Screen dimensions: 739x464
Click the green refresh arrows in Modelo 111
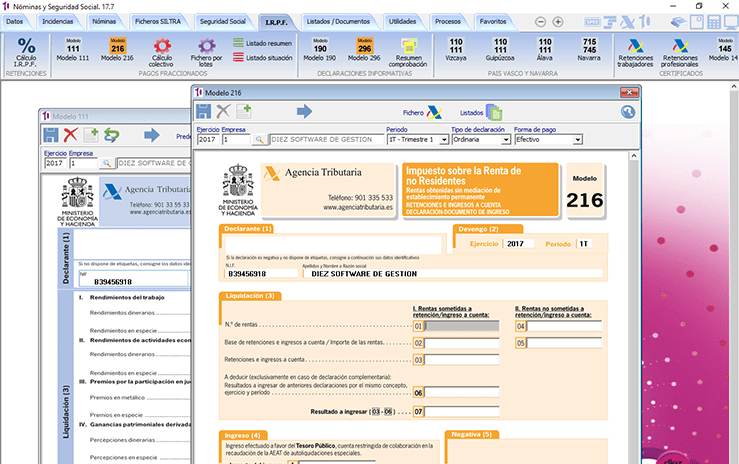click(111, 135)
